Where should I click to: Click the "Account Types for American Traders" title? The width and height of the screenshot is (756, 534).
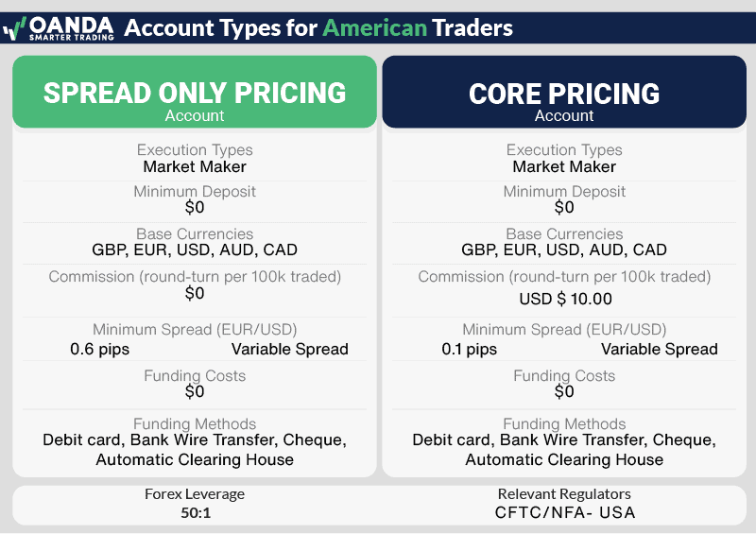pyautogui.click(x=318, y=27)
